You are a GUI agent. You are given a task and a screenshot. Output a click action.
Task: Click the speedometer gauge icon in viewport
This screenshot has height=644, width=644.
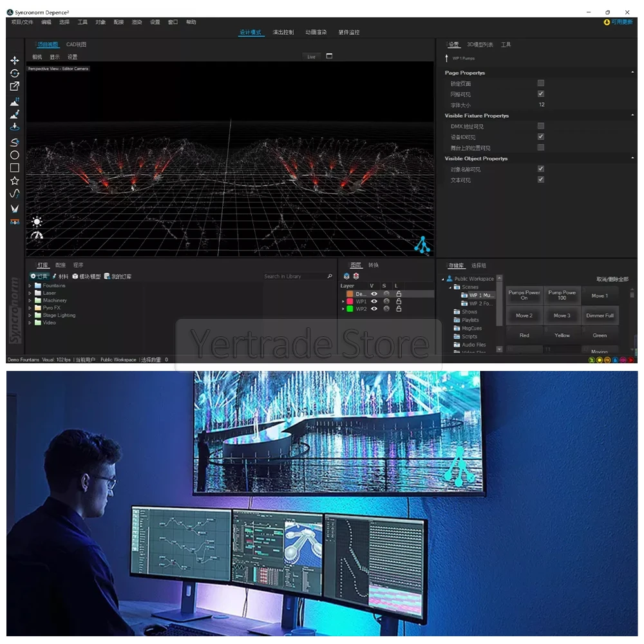click(37, 235)
